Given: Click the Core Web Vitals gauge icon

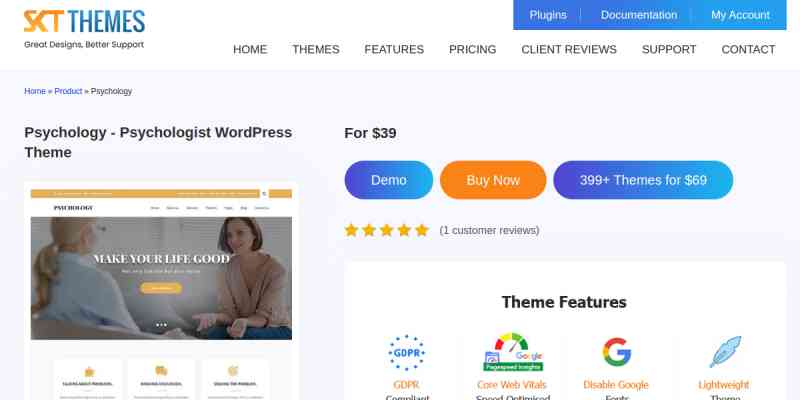Looking at the screenshot, I should 513,352.
